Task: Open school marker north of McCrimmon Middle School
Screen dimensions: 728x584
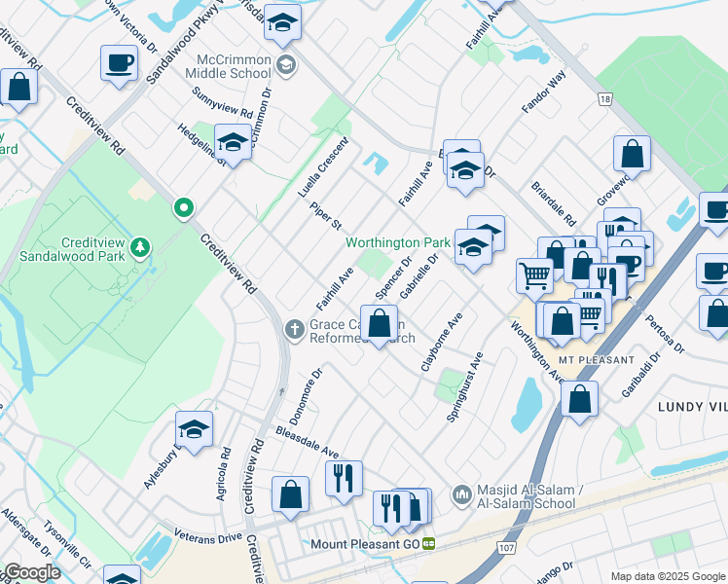Action: [x=282, y=24]
